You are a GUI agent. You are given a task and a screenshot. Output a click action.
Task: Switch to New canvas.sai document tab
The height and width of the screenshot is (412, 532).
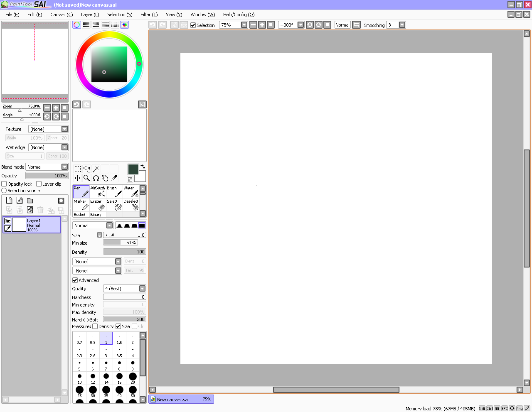(181, 399)
